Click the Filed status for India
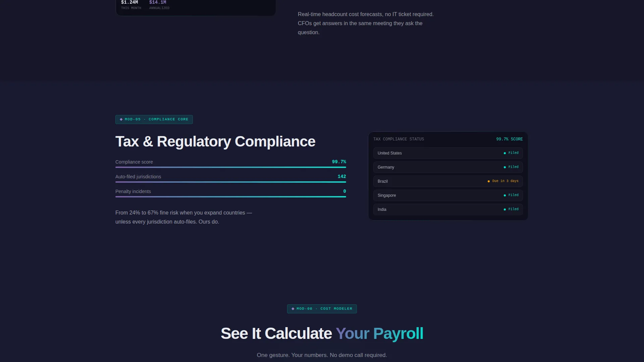 point(513,209)
